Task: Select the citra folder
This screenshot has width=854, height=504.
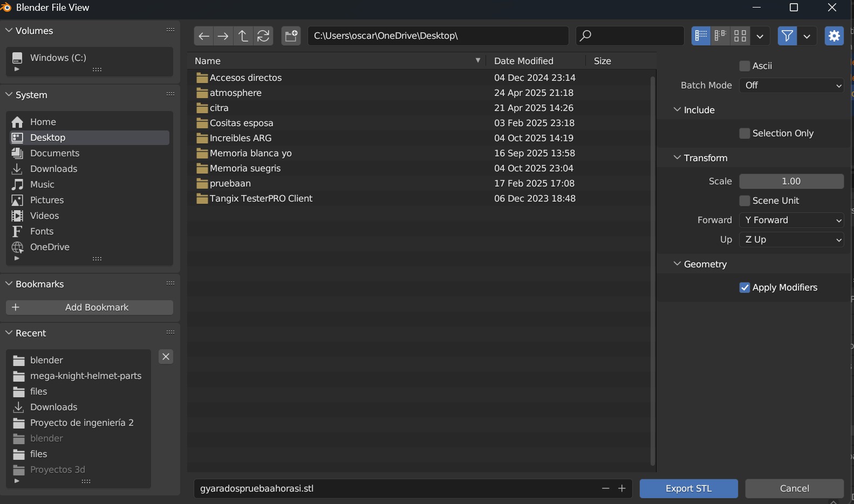Action: click(x=419, y=108)
